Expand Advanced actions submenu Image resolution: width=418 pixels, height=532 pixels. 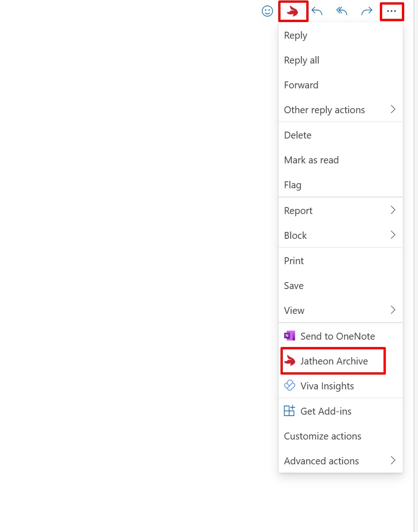coord(340,460)
